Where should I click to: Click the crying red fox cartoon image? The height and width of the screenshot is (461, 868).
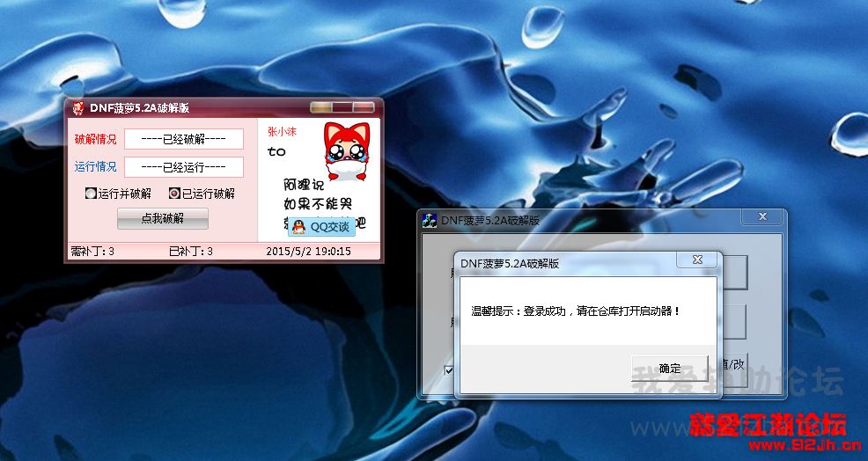pos(347,151)
